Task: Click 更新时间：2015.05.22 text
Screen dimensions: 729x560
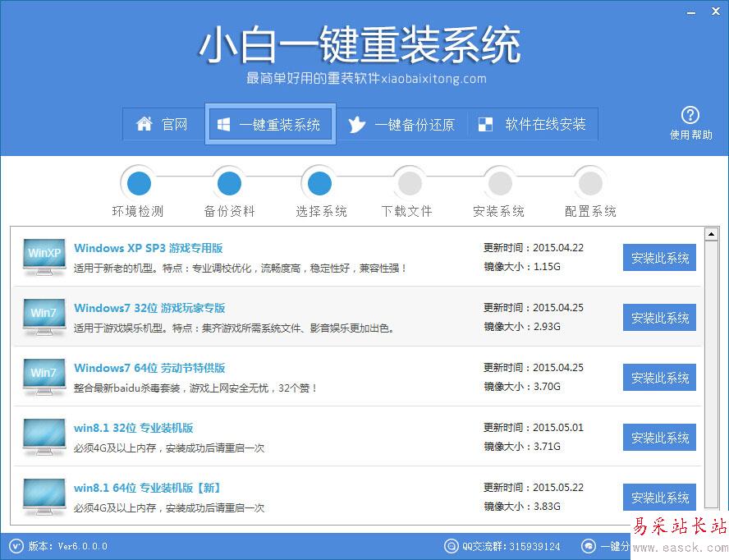Action: tap(534, 488)
